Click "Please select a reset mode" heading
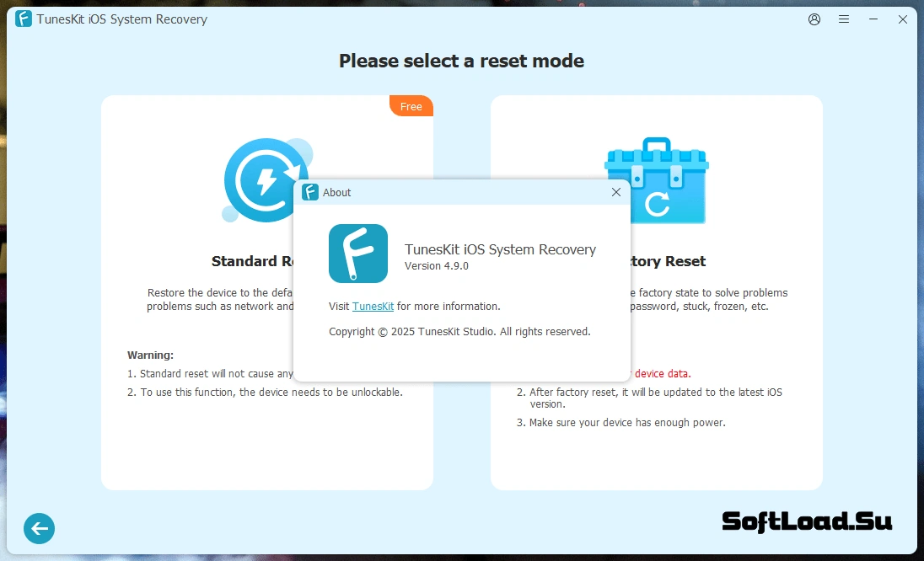 (461, 61)
